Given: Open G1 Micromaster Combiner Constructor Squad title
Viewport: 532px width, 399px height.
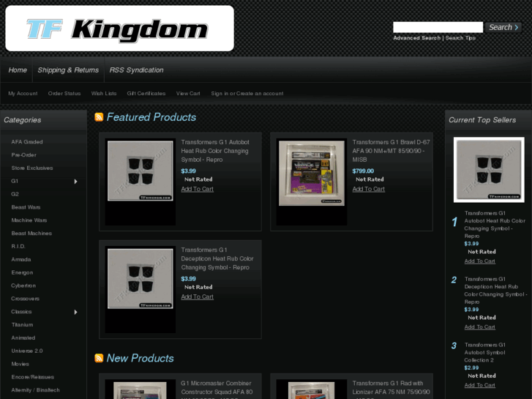Looking at the screenshot, I should 217,389.
